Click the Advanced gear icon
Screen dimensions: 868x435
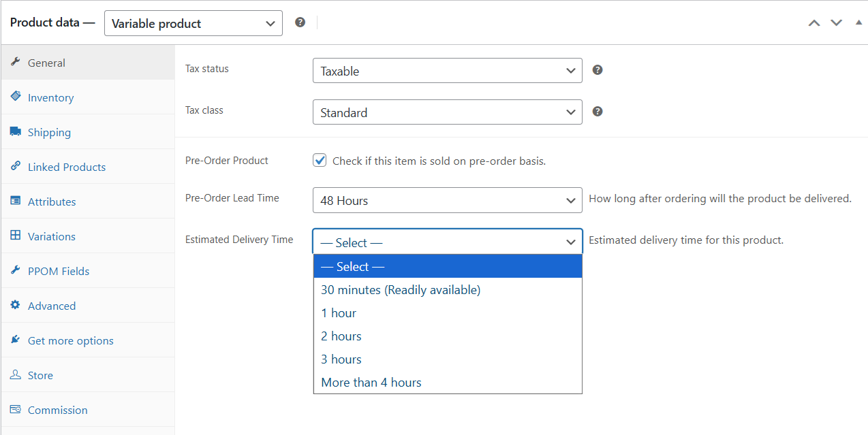click(16, 305)
